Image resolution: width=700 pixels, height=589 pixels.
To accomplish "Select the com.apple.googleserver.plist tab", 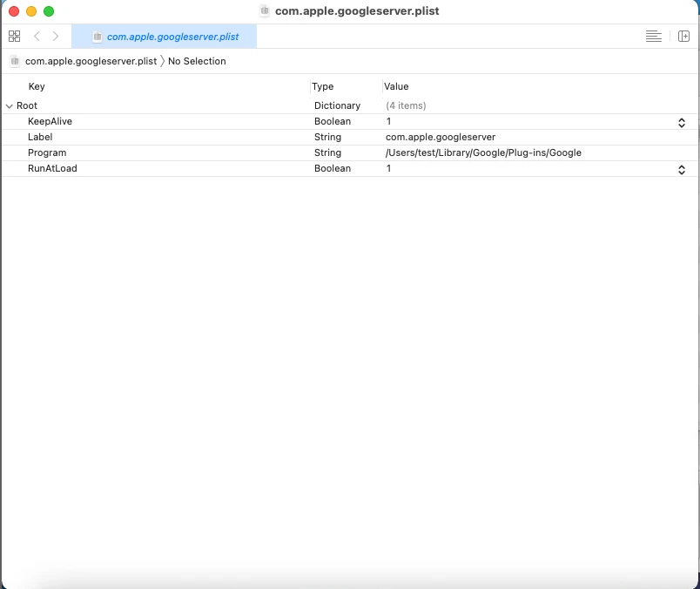I will tap(165, 37).
